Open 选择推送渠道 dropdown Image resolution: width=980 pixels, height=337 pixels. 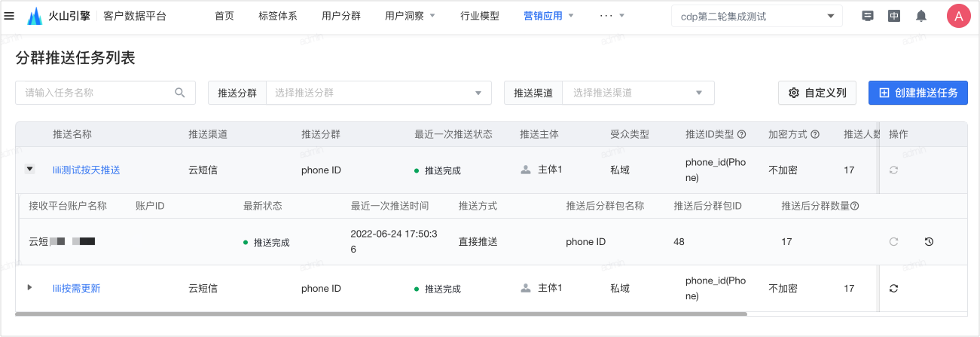tap(638, 93)
